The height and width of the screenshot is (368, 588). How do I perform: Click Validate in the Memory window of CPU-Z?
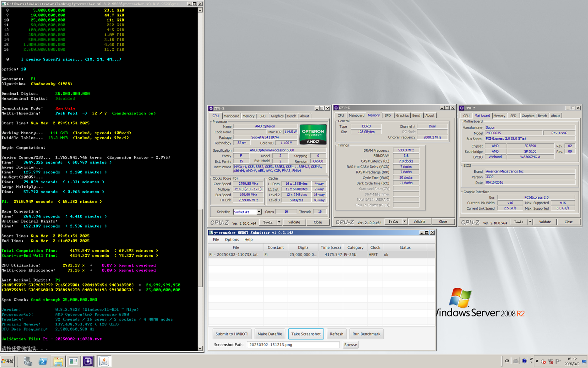(x=420, y=221)
